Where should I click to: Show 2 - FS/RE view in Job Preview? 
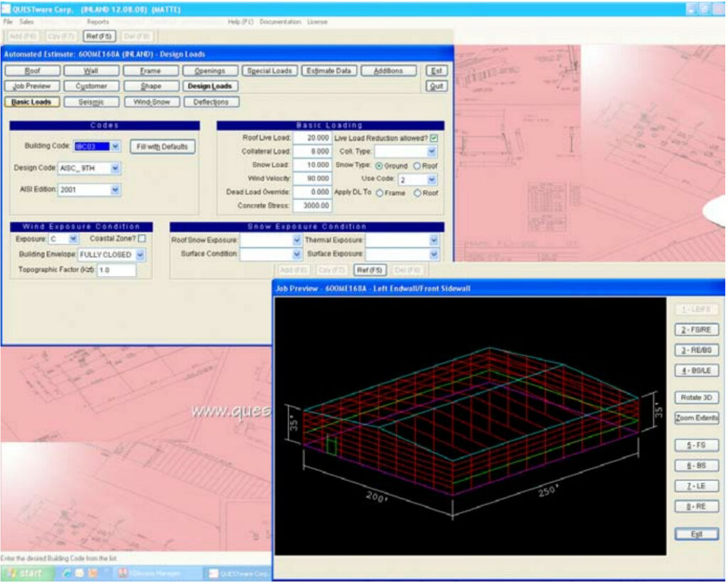click(x=697, y=330)
